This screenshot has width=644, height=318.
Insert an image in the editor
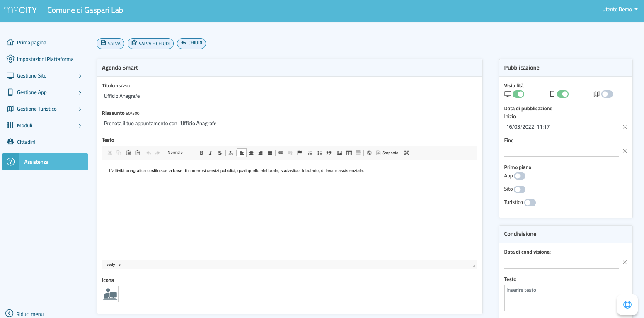[340, 153]
